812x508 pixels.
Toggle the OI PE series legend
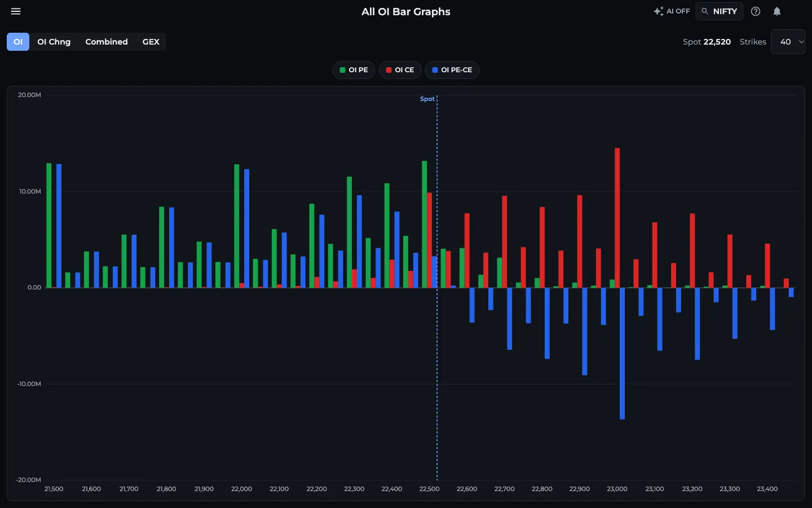click(354, 70)
